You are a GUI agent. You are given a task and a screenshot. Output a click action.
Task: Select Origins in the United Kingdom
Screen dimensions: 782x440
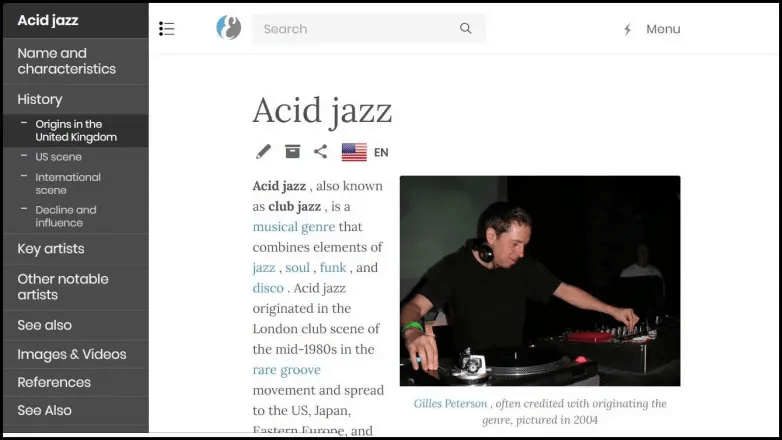tap(76, 130)
